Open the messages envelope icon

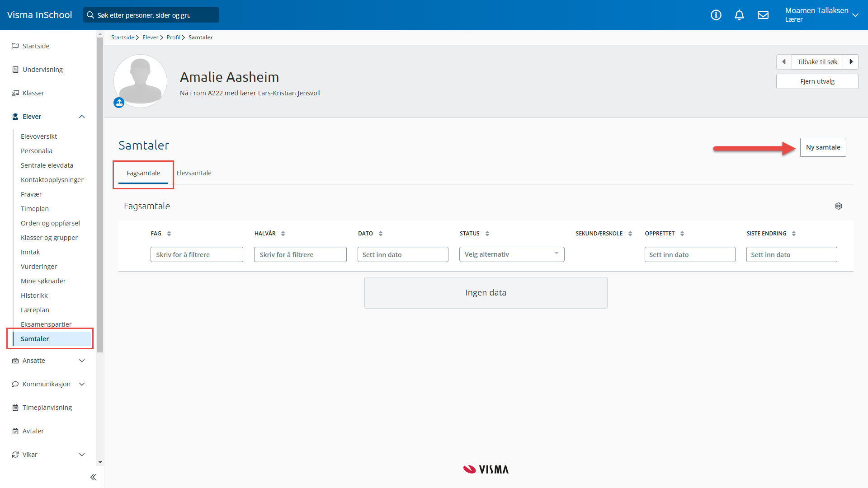coord(763,15)
